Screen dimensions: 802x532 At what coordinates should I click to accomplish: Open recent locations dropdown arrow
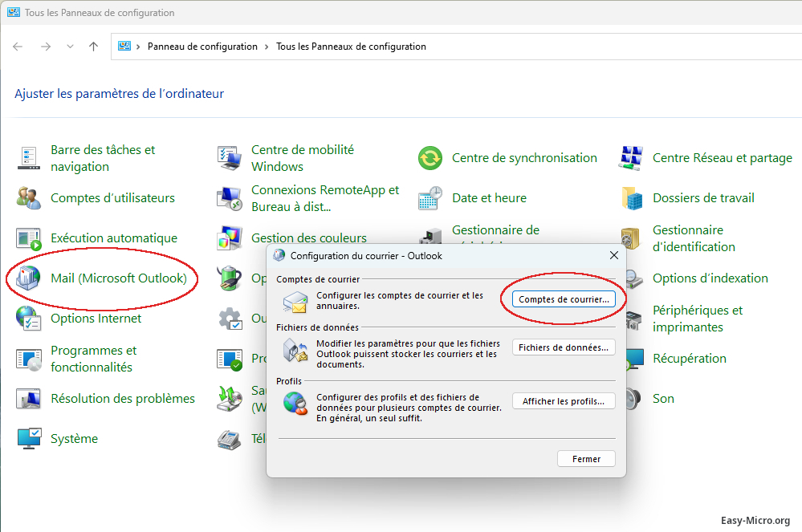point(70,47)
